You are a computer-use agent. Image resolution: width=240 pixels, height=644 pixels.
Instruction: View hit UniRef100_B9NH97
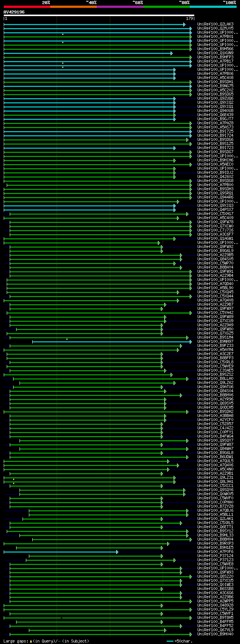click(x=215, y=342)
